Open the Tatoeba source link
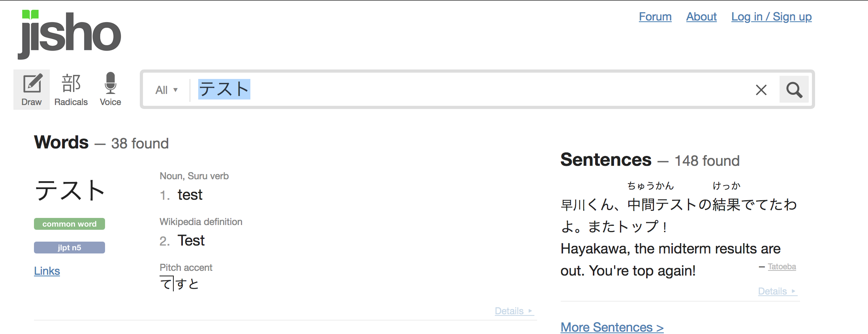The height and width of the screenshot is (334, 868). pos(782,266)
